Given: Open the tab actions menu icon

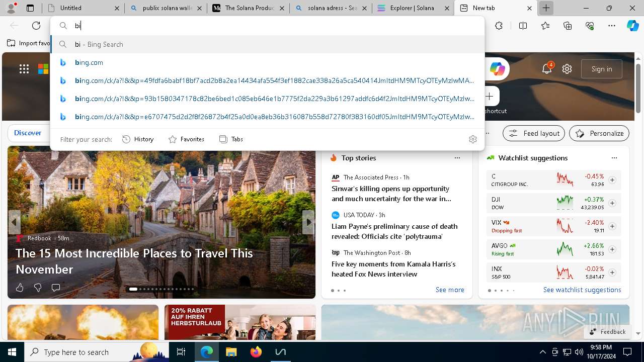Looking at the screenshot, I should point(30,8).
